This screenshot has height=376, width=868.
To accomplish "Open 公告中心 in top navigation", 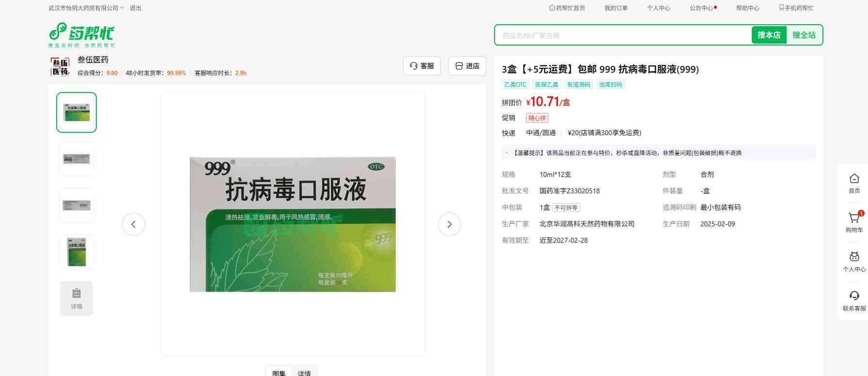I will point(701,8).
